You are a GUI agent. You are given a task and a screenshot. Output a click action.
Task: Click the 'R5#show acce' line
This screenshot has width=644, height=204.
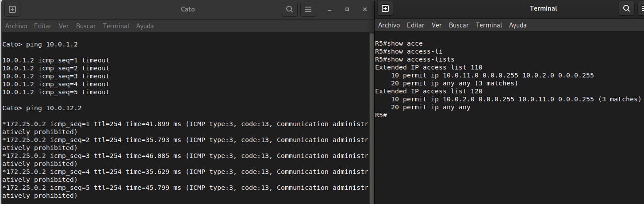coord(399,43)
